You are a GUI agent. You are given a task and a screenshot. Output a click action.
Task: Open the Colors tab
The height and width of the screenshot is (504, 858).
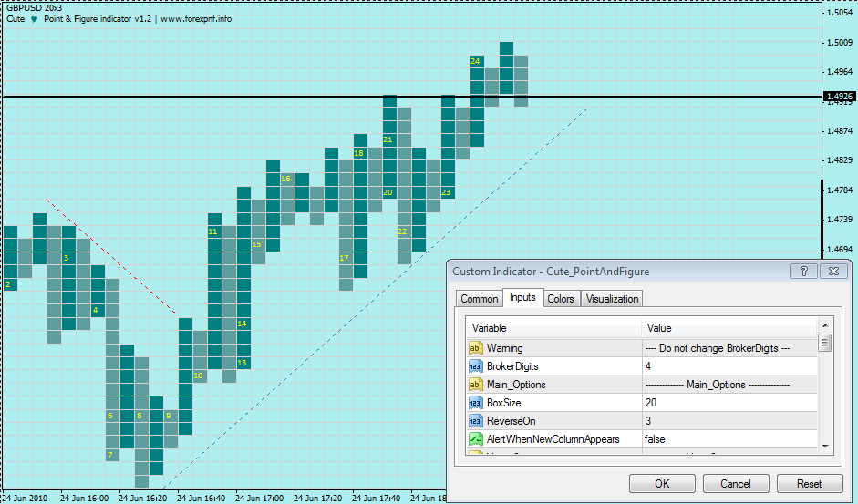pos(561,299)
